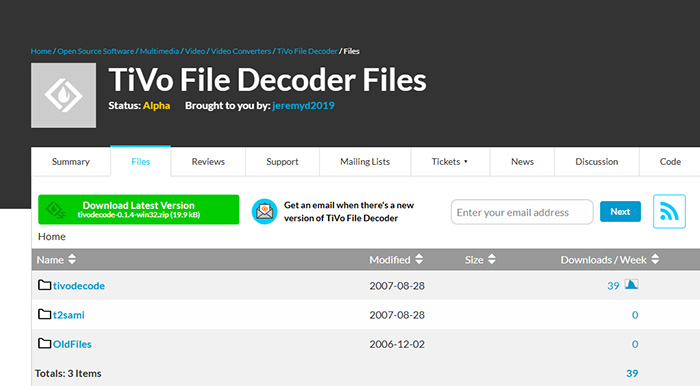Click the project logo placeholder icon
Screen dimensions: 700x386
[x=63, y=95]
